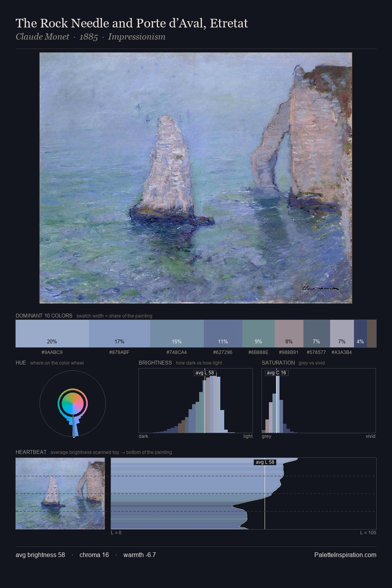This screenshot has height=588, width=392.
Task: Pick the first 7% swatch #576577
Action: pyautogui.click(x=317, y=334)
